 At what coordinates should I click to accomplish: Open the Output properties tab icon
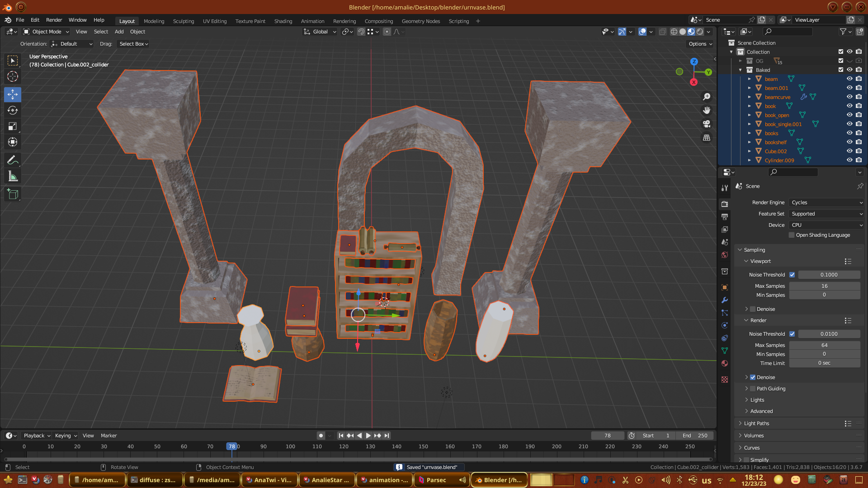click(725, 217)
